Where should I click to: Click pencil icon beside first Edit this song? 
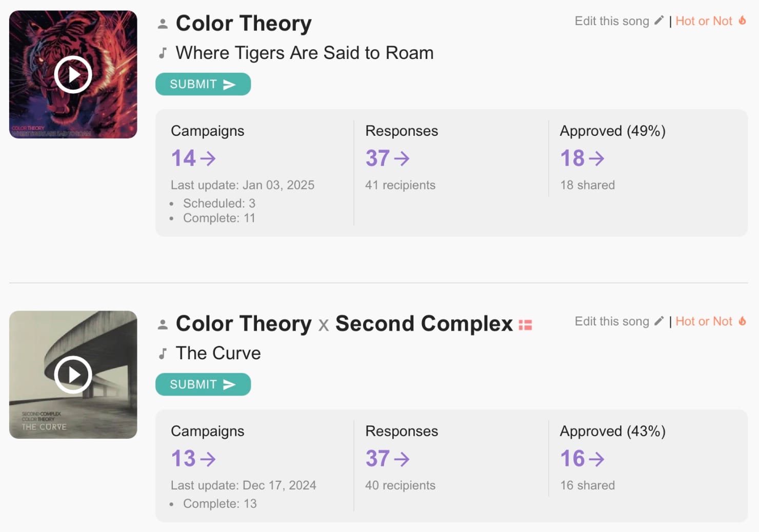point(659,21)
